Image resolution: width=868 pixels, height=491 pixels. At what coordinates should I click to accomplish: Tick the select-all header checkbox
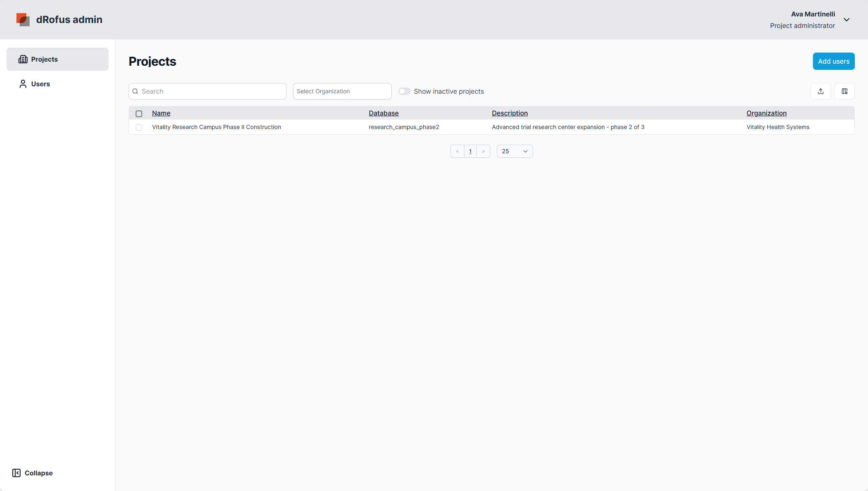139,114
